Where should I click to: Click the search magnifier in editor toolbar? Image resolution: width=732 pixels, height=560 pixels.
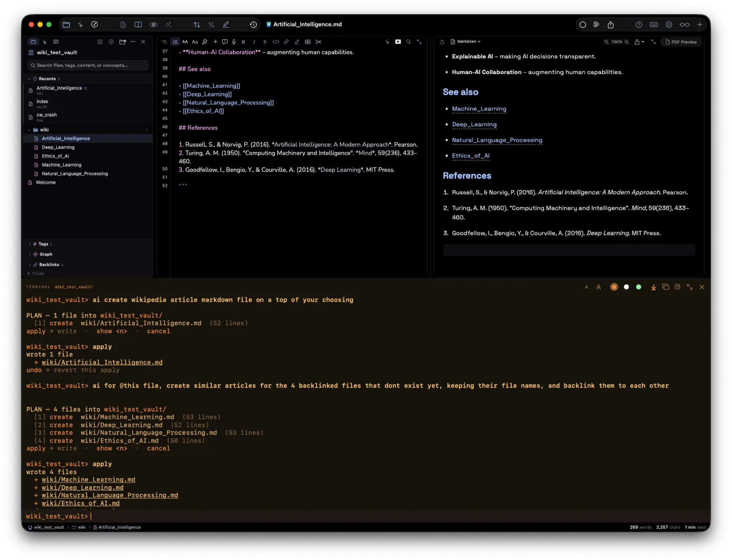(408, 42)
